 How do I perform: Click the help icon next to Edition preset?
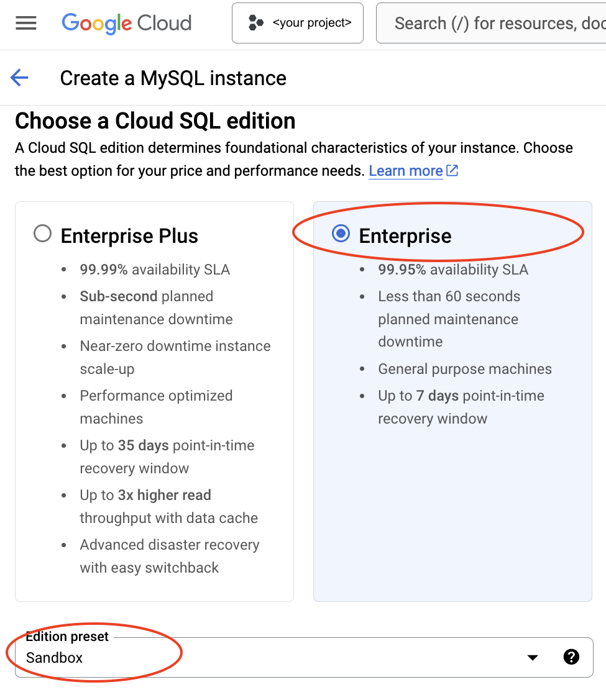point(571,657)
